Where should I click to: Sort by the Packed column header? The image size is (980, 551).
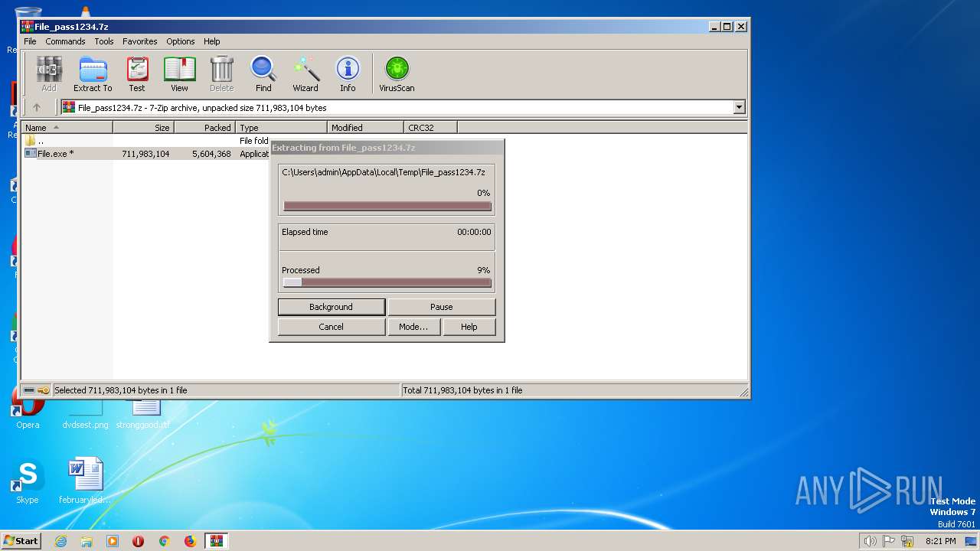coord(204,128)
